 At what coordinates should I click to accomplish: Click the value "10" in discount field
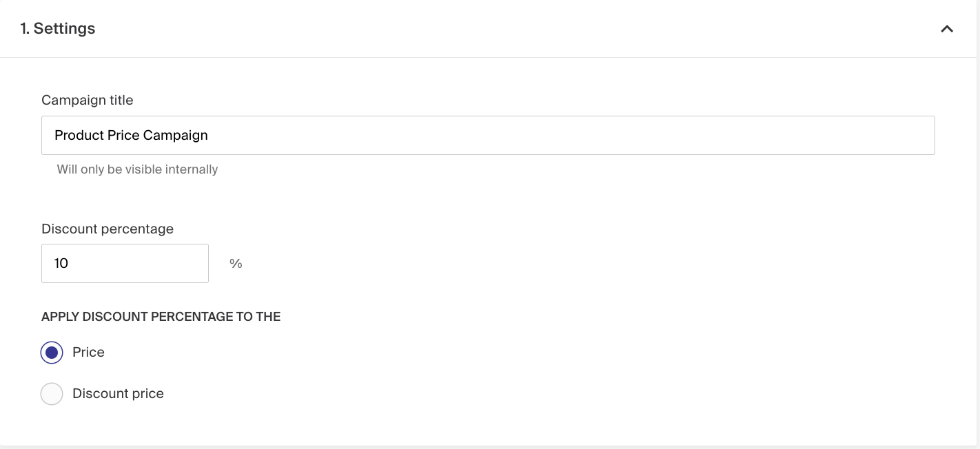(61, 264)
